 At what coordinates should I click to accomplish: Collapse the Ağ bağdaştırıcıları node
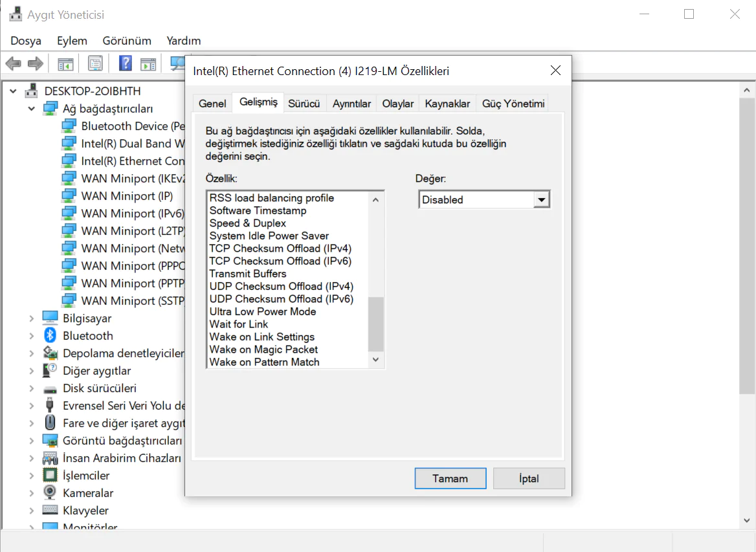[x=31, y=109]
